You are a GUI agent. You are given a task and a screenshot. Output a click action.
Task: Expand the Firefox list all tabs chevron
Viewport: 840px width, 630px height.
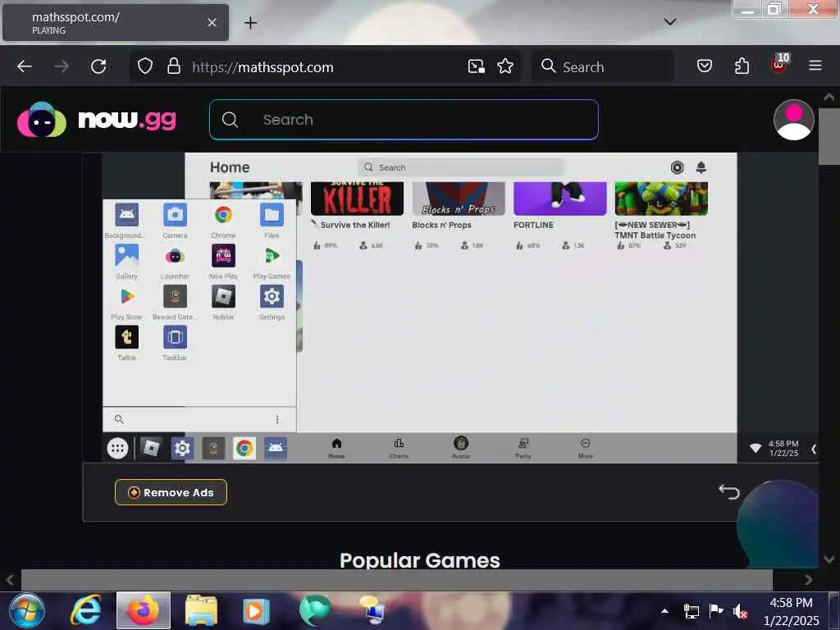coord(669,22)
